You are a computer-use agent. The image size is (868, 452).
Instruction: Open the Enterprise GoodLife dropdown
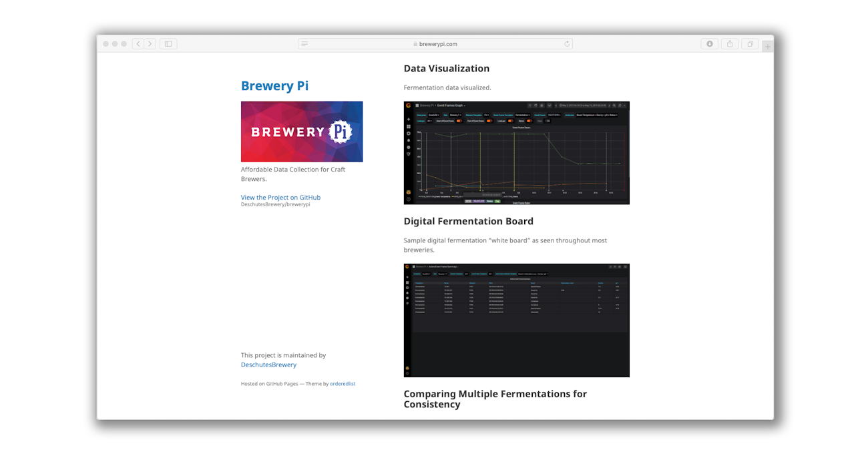[435, 116]
